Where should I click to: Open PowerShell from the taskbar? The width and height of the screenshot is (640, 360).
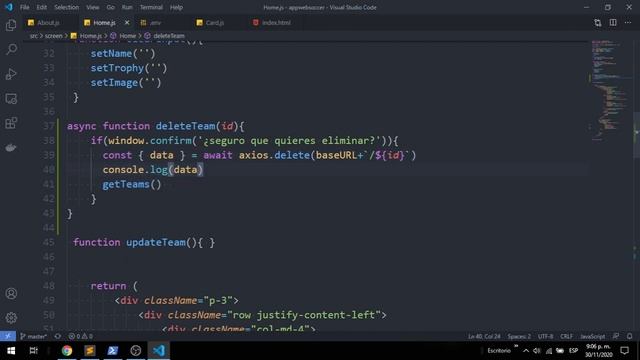pos(113,351)
